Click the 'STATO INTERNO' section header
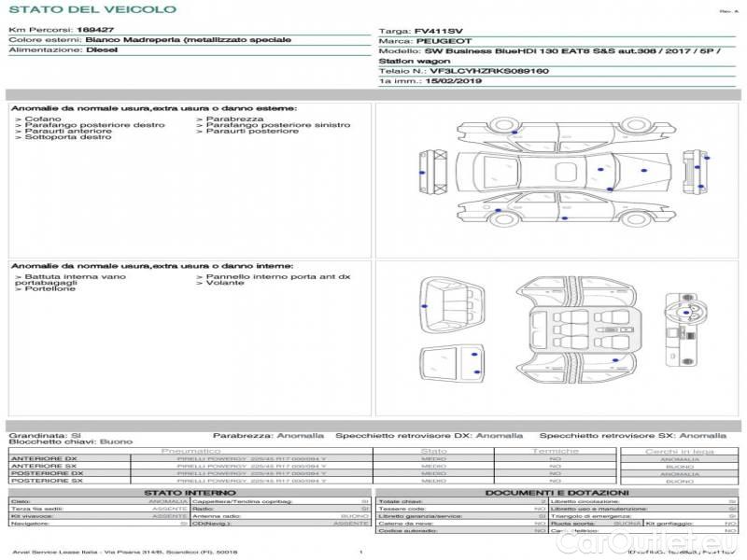 (x=190, y=493)
